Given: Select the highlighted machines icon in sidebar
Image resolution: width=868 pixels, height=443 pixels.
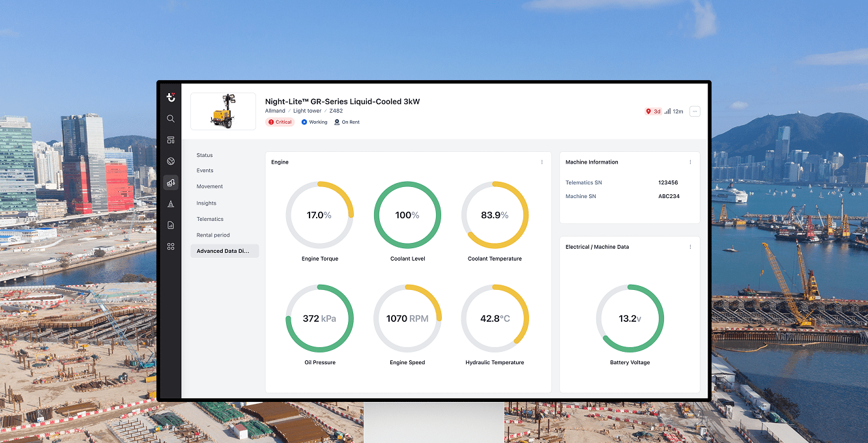Looking at the screenshot, I should point(171,182).
